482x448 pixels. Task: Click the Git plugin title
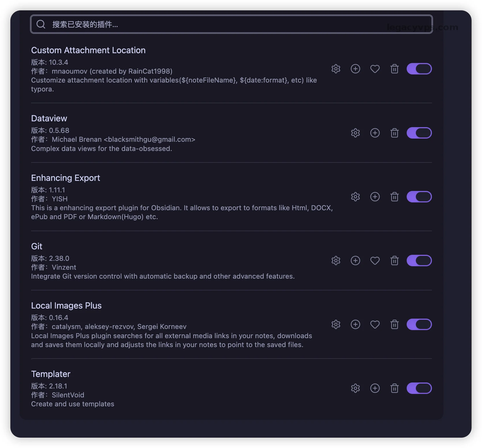37,246
